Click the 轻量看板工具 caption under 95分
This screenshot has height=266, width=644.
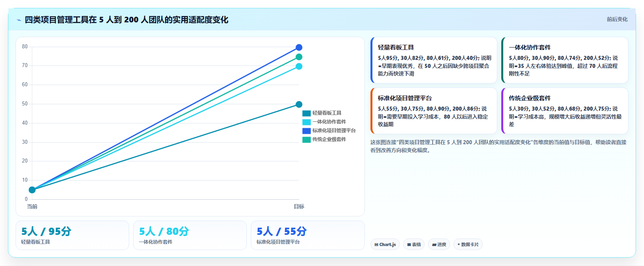point(35,242)
